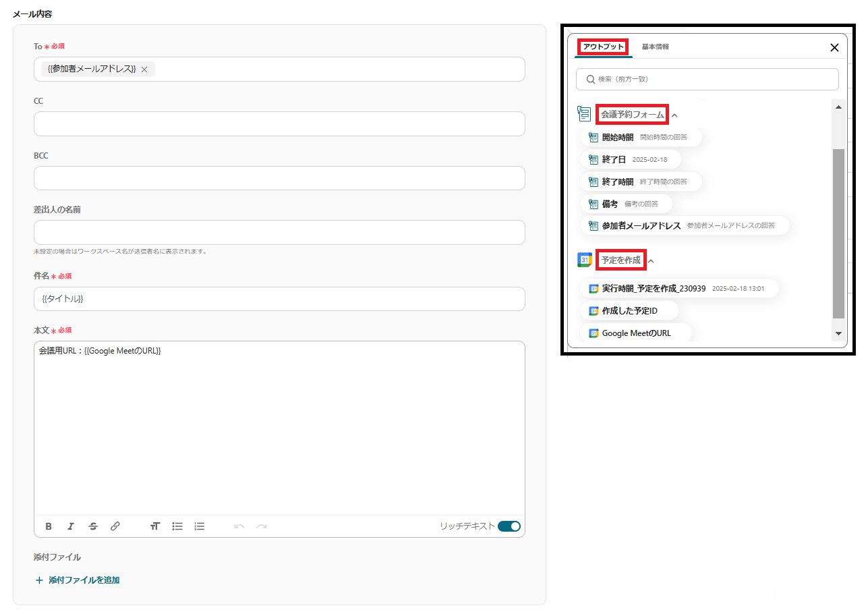Click 添付ファイルを追加 to add an attachment

pos(77,580)
